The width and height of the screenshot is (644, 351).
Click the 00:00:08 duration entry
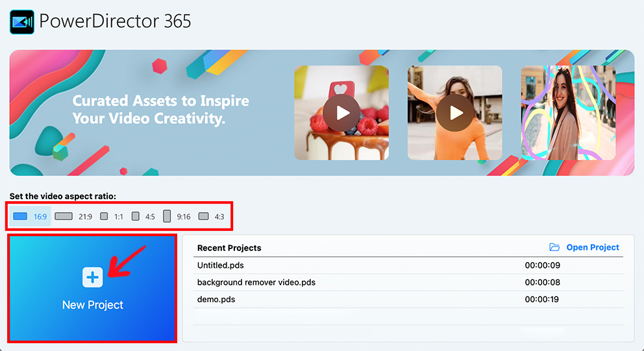click(542, 282)
